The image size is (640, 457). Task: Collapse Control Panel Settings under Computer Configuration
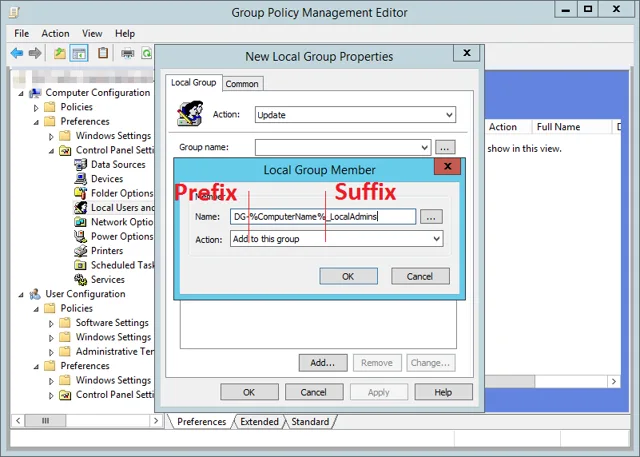coord(51,151)
